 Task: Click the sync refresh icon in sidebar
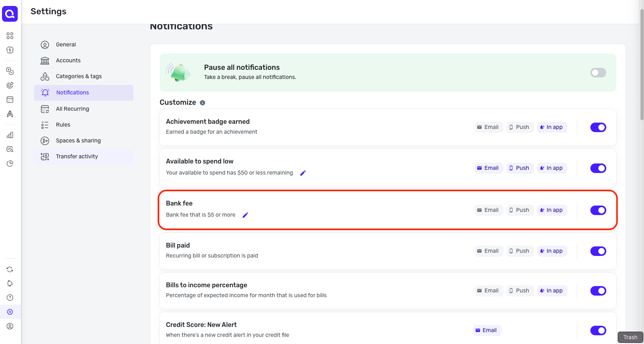point(10,269)
